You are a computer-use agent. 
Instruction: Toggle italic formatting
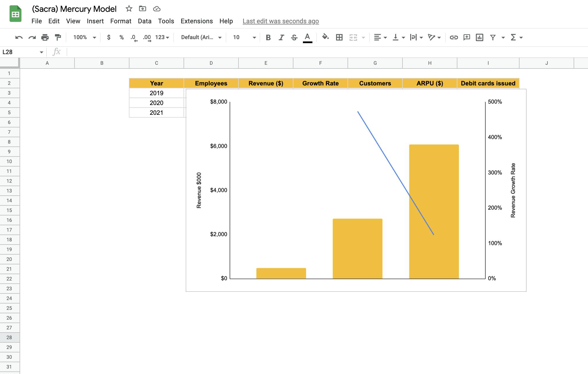click(281, 37)
